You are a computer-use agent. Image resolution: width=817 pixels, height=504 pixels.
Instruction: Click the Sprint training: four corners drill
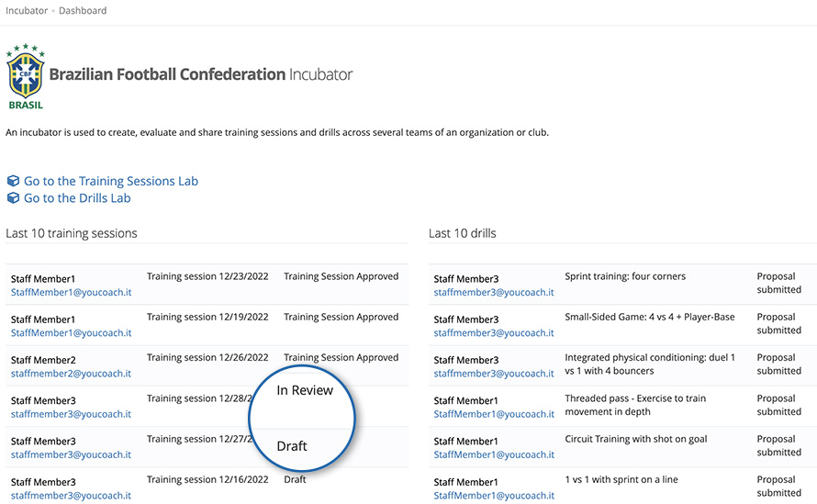pyautogui.click(x=625, y=276)
